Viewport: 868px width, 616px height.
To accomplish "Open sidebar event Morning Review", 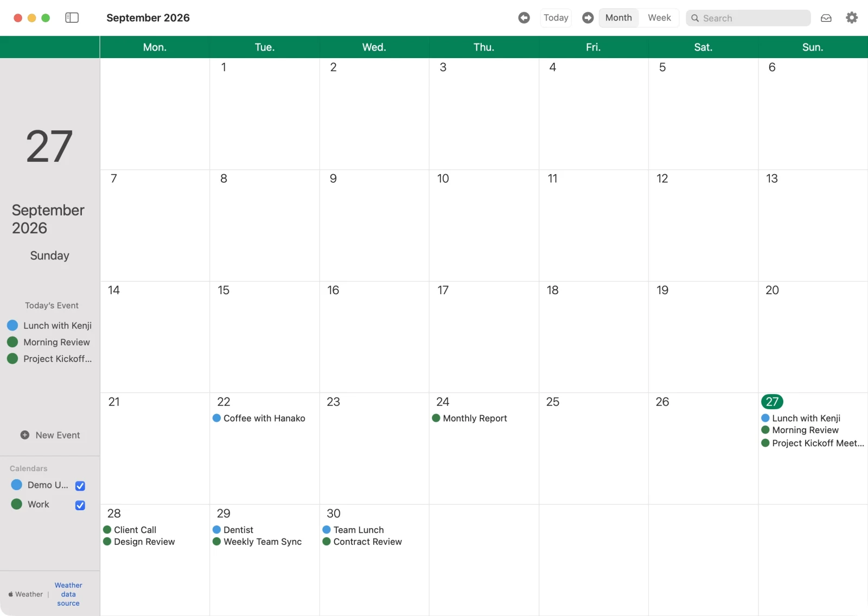I will coord(48,342).
